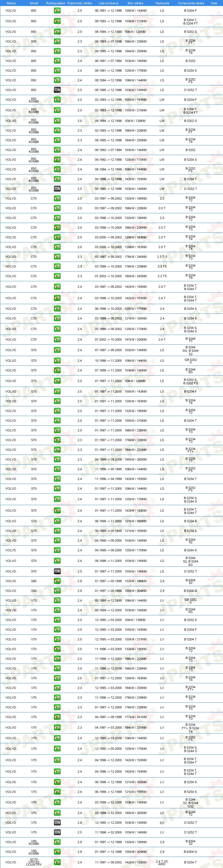This screenshot has height=868, width=223.
Task: Select the ON icon in V70 11.1996 -> 02.2000 row
Action: click(57, 832)
